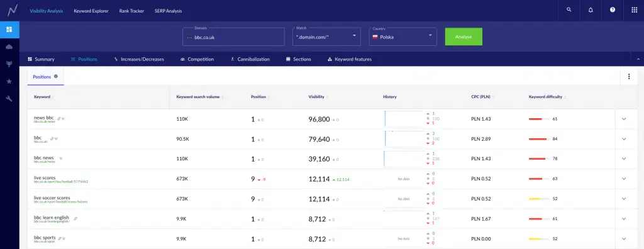Select the trophy icon in sidebar
This screenshot has width=644, height=249.
point(9,64)
